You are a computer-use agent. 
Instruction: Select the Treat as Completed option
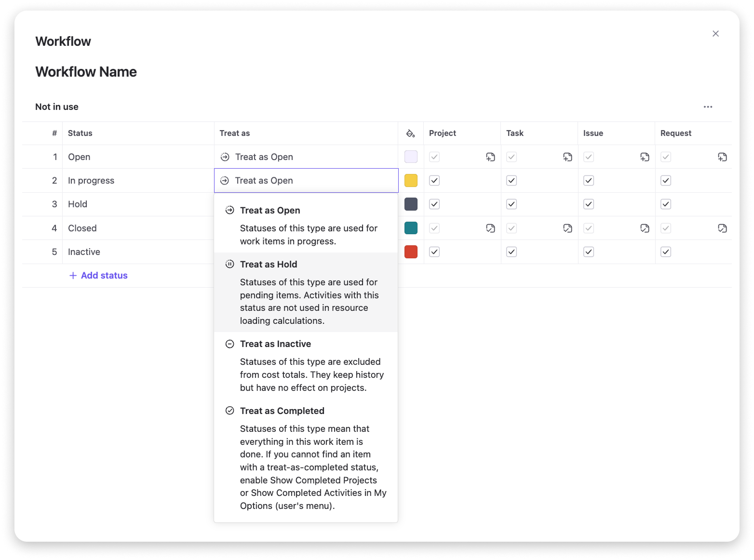[282, 411]
